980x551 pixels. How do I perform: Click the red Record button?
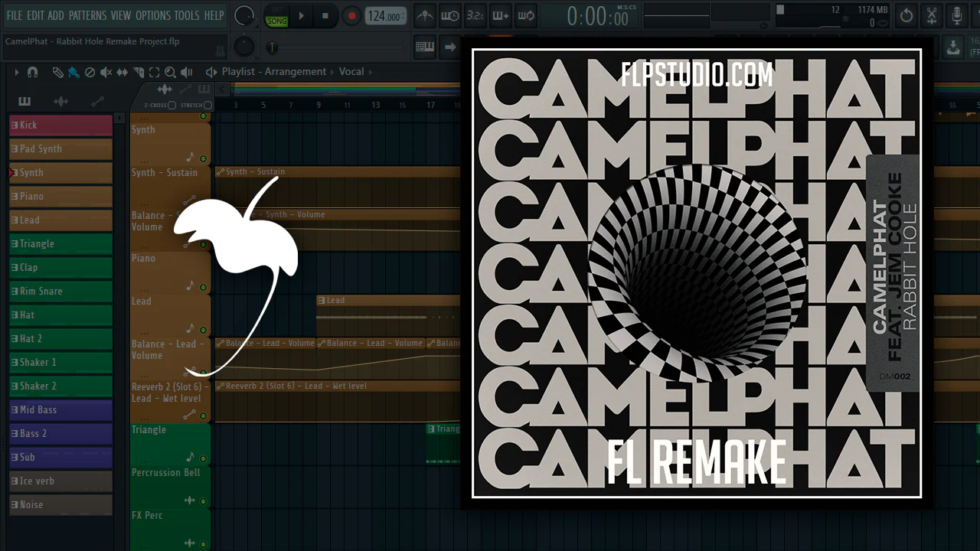(x=351, y=15)
